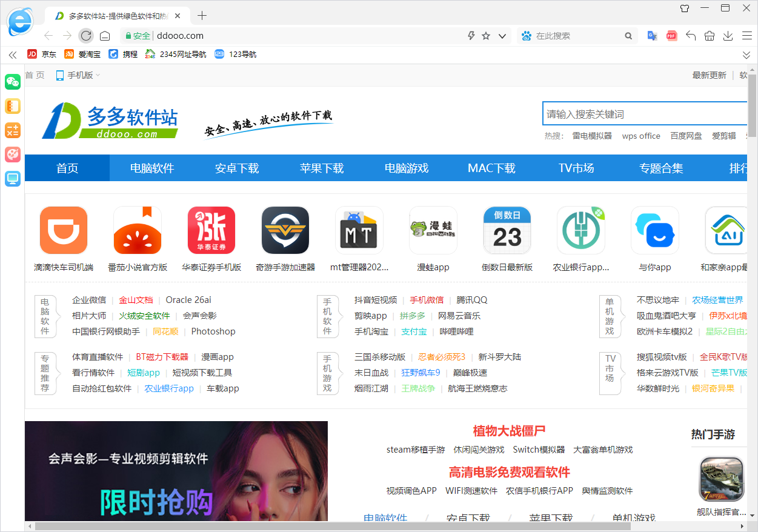Select the 苹果下载 navigation tab
This screenshot has height=532, width=758.
322,168
